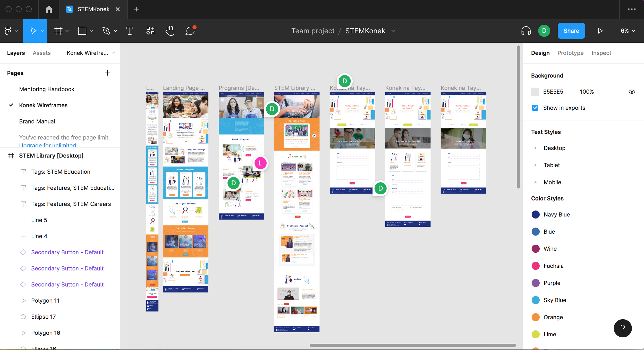Switch to the Prototype tab
The height and width of the screenshot is (350, 644).
570,53
